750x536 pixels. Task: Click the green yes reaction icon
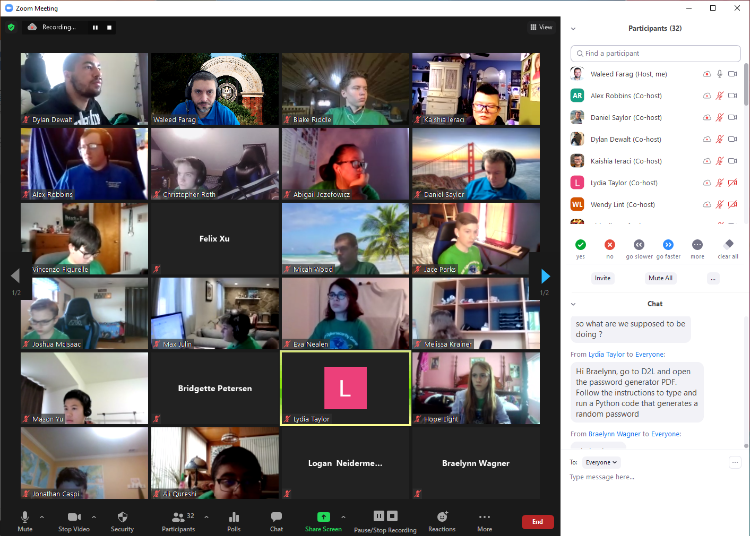point(580,245)
